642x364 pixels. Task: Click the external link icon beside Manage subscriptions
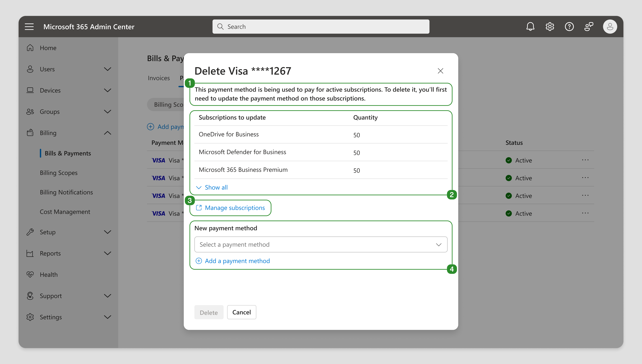[199, 208]
